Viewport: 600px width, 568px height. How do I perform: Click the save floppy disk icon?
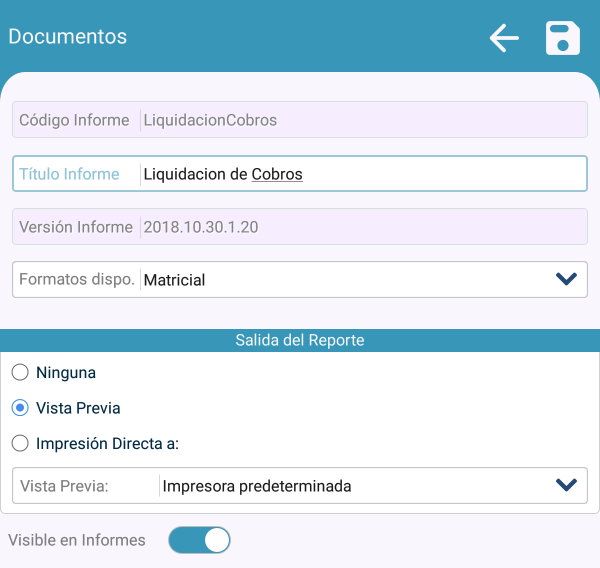(563, 38)
